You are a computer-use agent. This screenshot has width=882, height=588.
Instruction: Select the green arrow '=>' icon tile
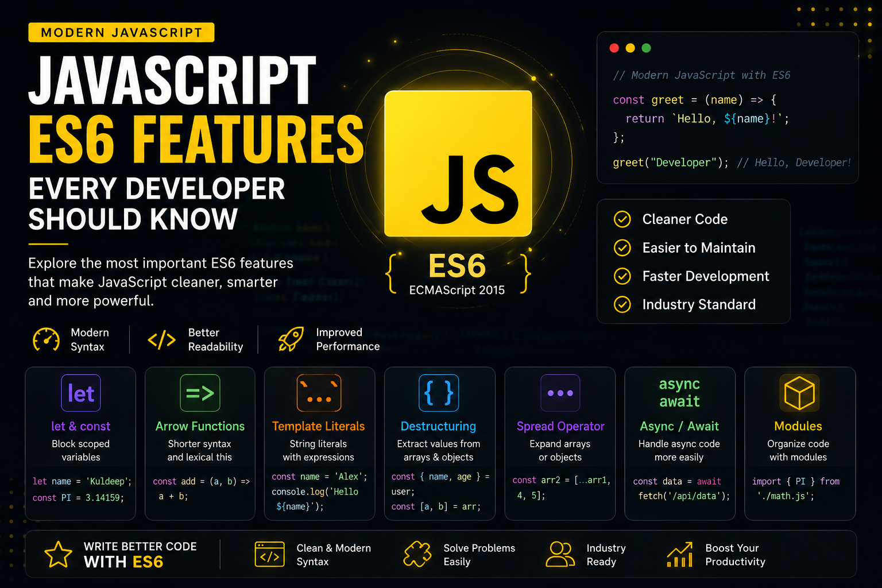coord(200,393)
